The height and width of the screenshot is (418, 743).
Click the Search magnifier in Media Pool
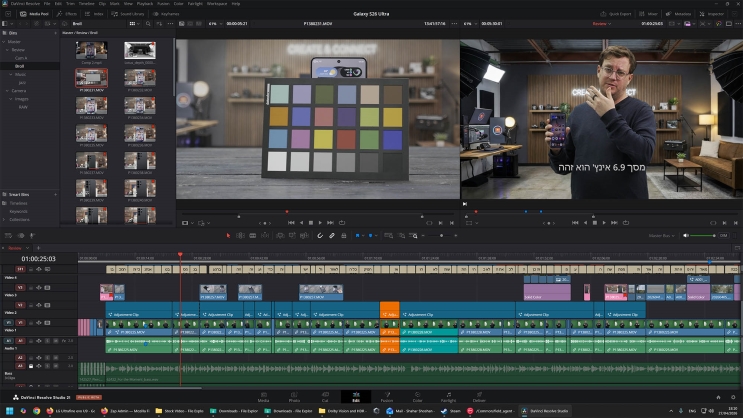(x=148, y=24)
